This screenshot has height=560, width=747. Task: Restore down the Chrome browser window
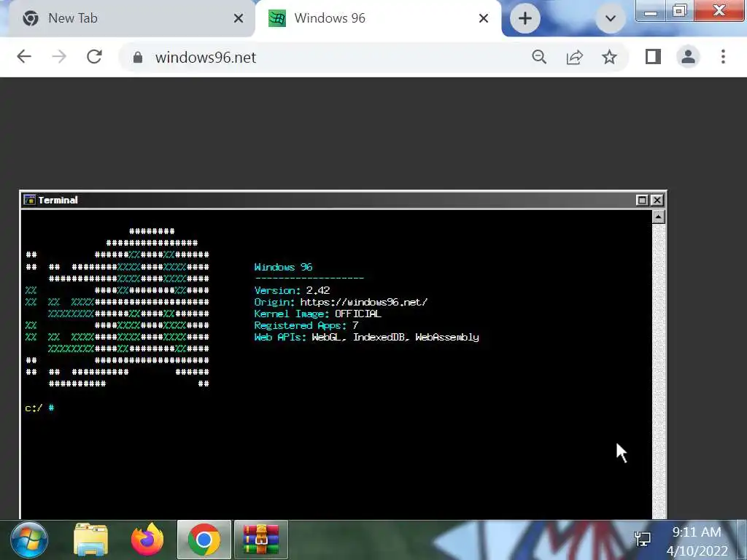click(680, 10)
